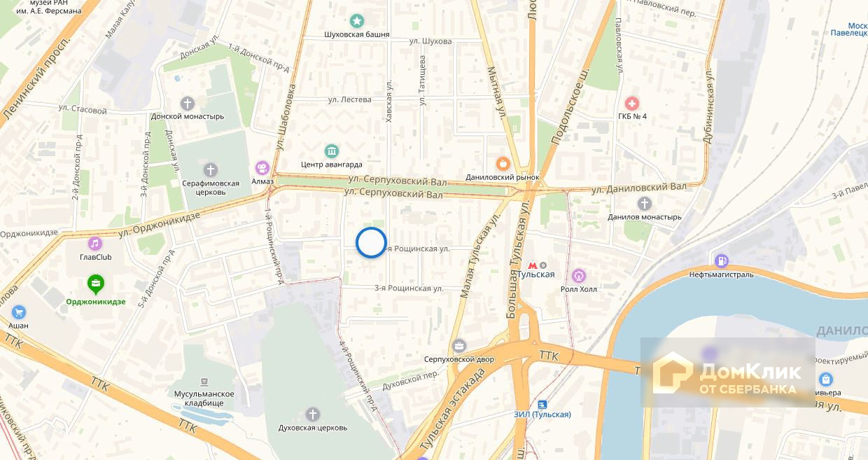Select the Donskoy Monastery cross icon
This screenshot has width=868, height=460.
point(187,104)
